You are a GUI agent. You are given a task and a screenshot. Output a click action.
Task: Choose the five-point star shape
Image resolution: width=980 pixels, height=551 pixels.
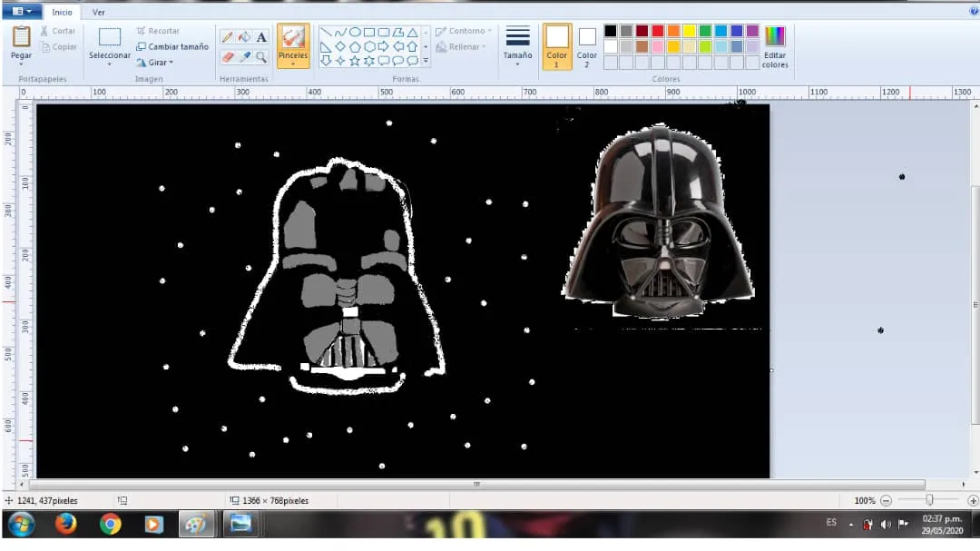click(355, 61)
